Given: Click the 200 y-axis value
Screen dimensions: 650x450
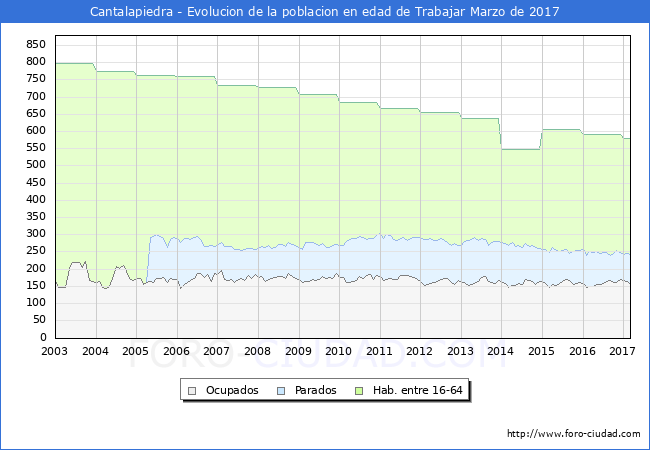Looking at the screenshot, I should pos(36,269).
